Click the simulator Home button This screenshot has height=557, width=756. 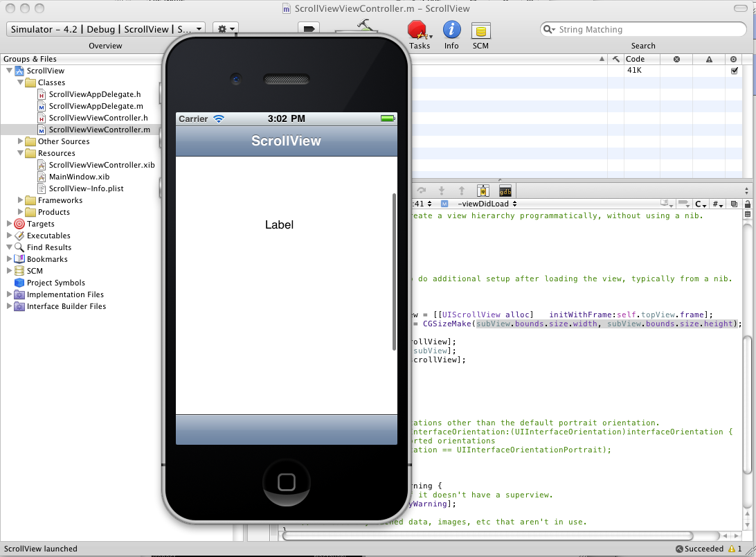[287, 482]
